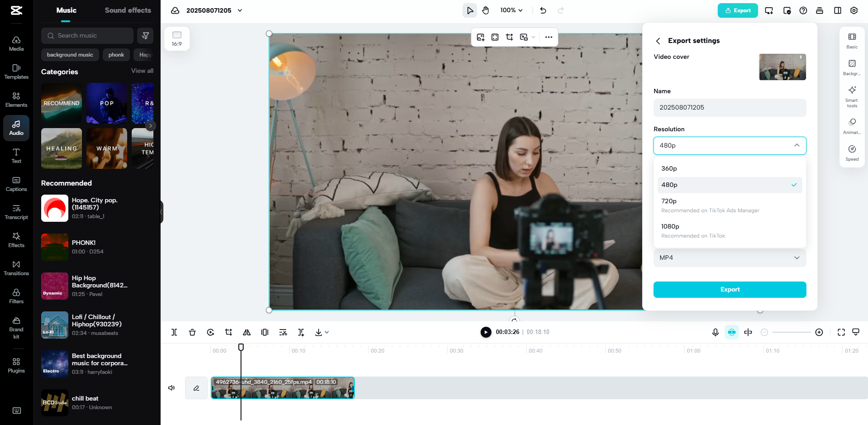
Task: Open the Transitions panel in the sidebar
Action: pyautogui.click(x=16, y=268)
